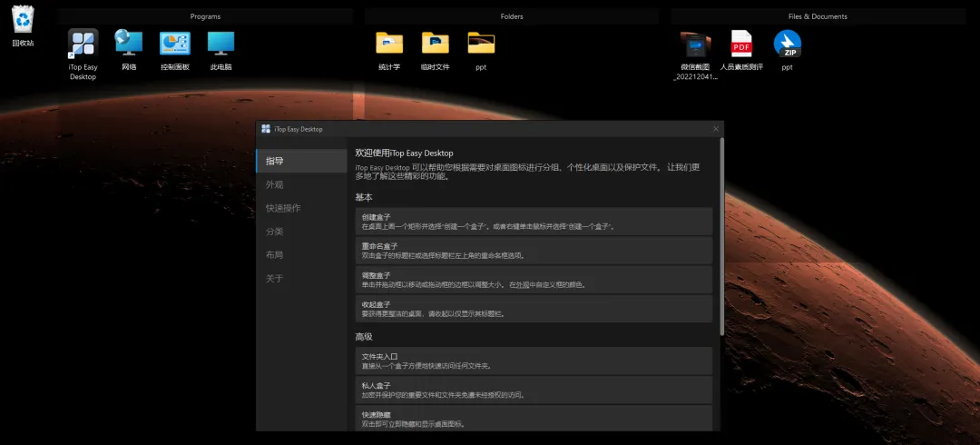Click the 高级 section heading
Viewport: 980px width, 445px height.
point(364,337)
